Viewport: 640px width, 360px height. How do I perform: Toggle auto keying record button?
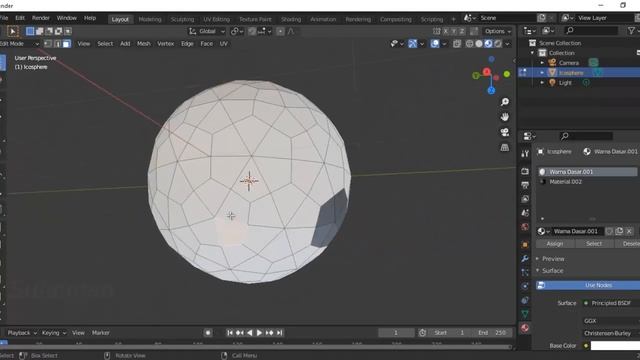pos(208,333)
